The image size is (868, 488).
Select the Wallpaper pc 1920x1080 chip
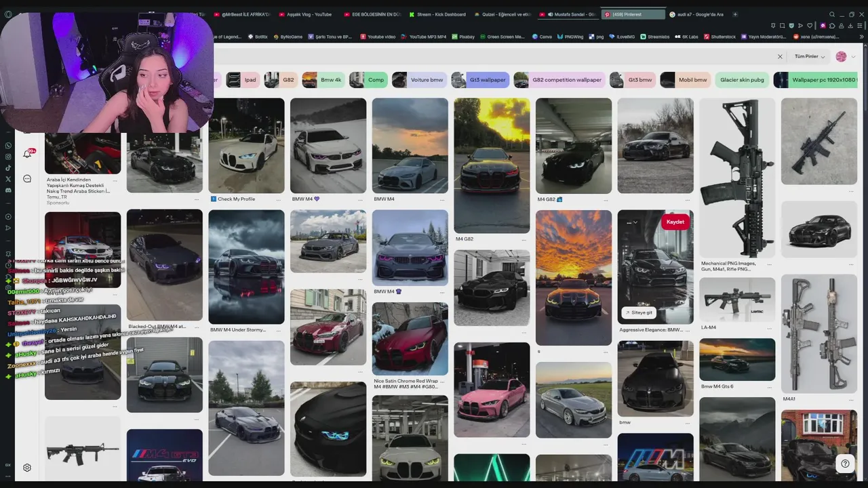pos(816,80)
